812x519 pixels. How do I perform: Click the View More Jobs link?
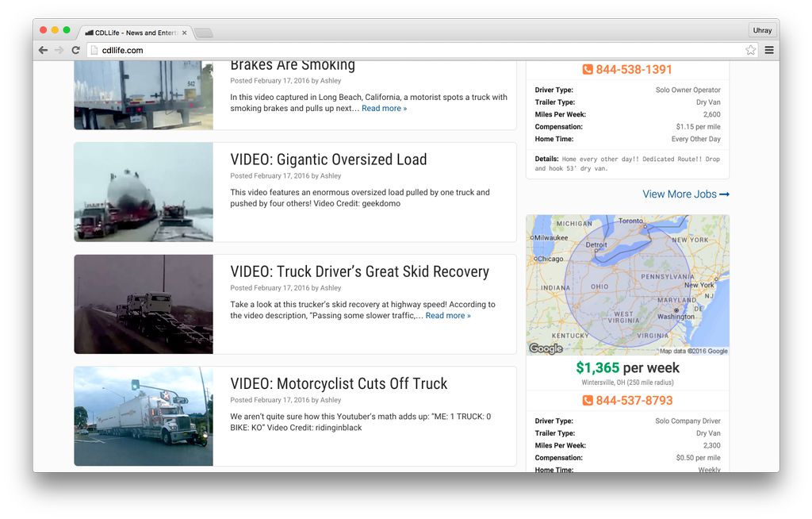pyautogui.click(x=686, y=194)
